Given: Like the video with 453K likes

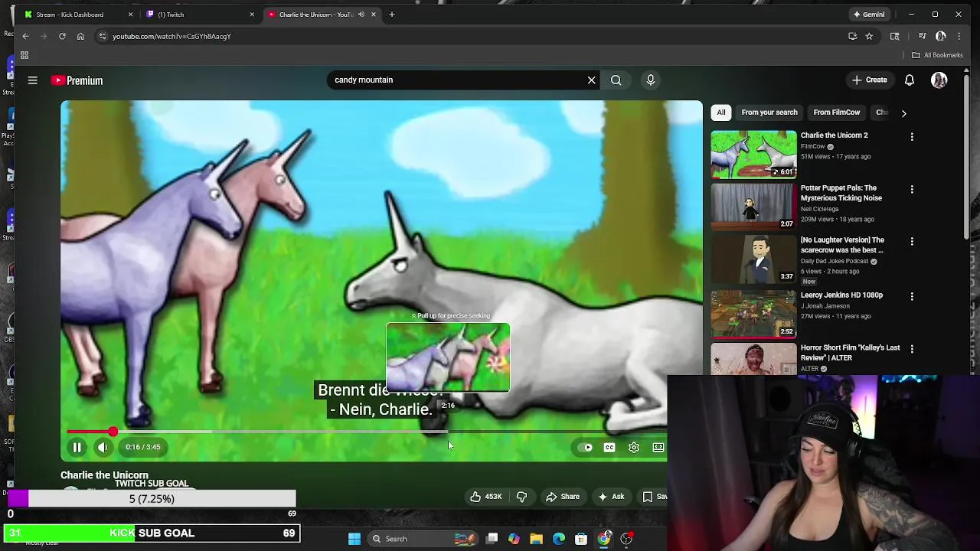Looking at the screenshot, I should 486,497.
